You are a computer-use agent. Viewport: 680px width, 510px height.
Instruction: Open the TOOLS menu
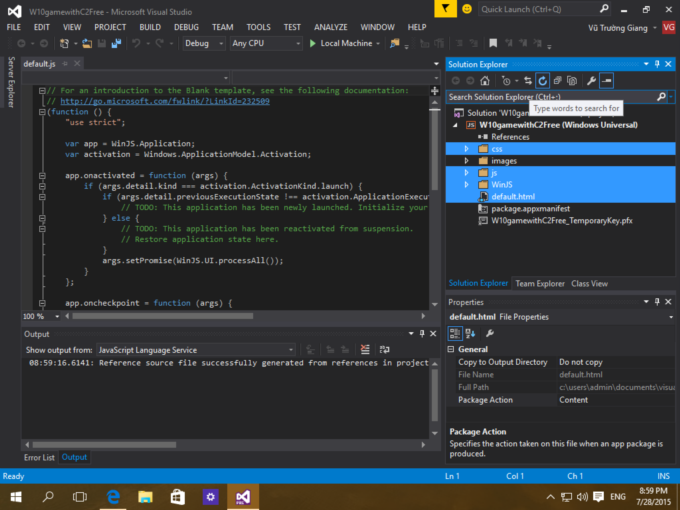coord(258,27)
